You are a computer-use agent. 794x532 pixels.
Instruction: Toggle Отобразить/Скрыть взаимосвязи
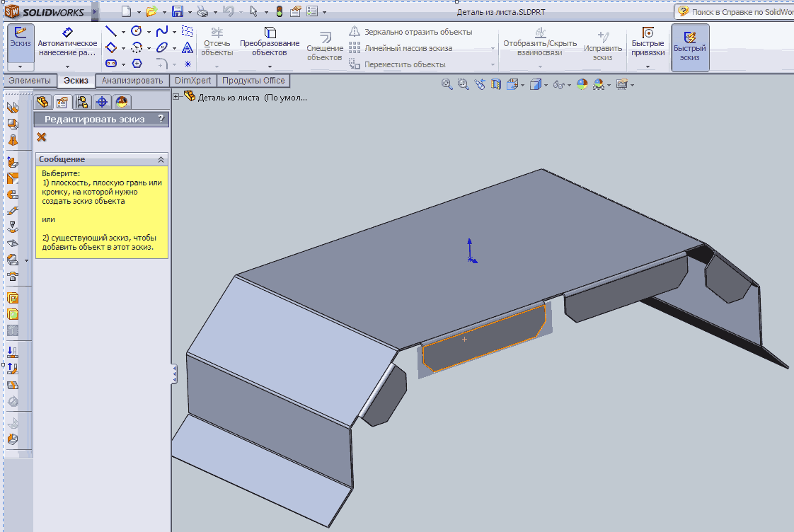(x=540, y=42)
